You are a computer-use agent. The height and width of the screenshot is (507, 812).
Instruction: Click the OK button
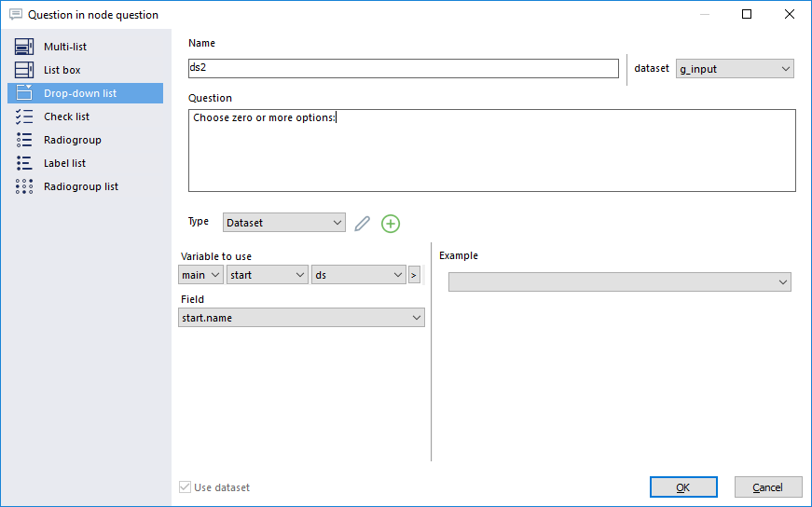click(x=683, y=487)
